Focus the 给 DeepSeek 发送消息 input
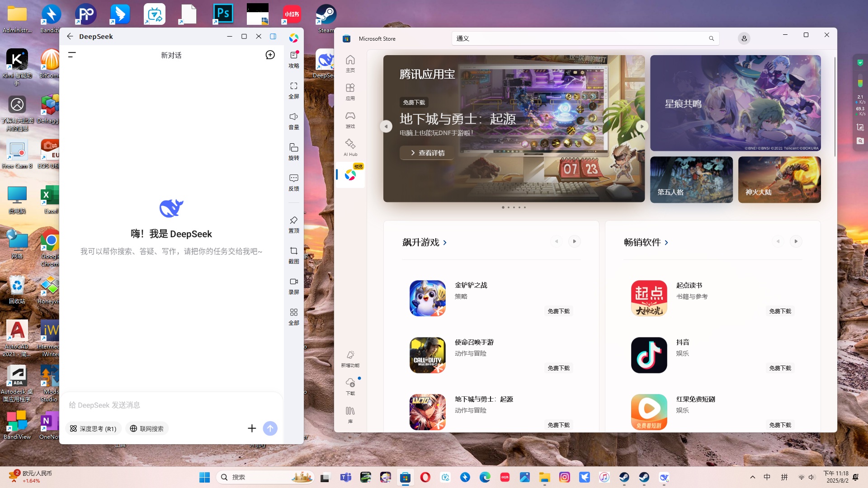Screen dimensions: 868x488 [171, 405]
